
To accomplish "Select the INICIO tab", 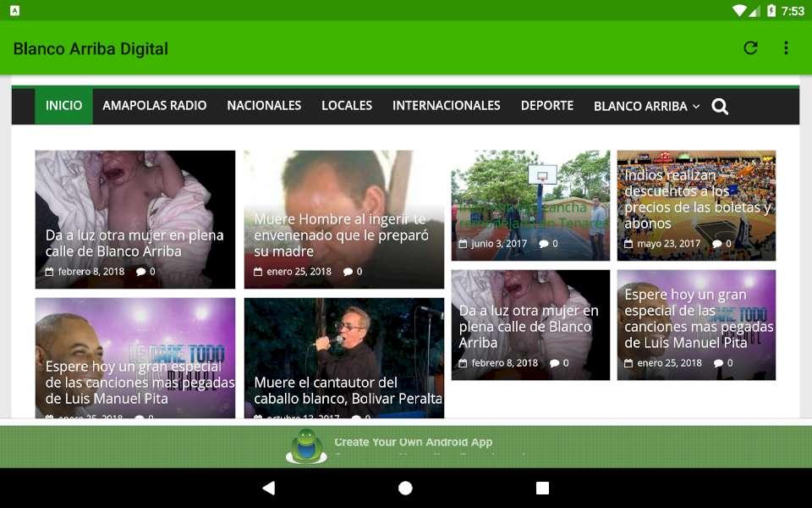I will [x=63, y=106].
